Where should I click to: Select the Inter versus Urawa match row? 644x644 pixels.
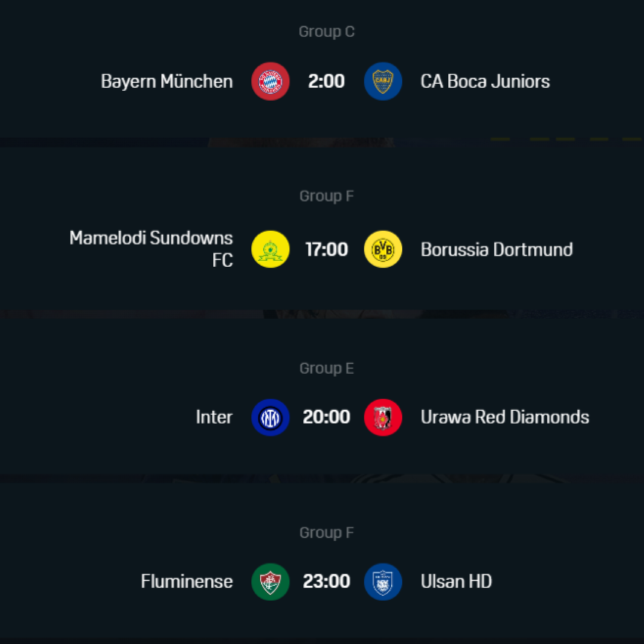click(326, 417)
